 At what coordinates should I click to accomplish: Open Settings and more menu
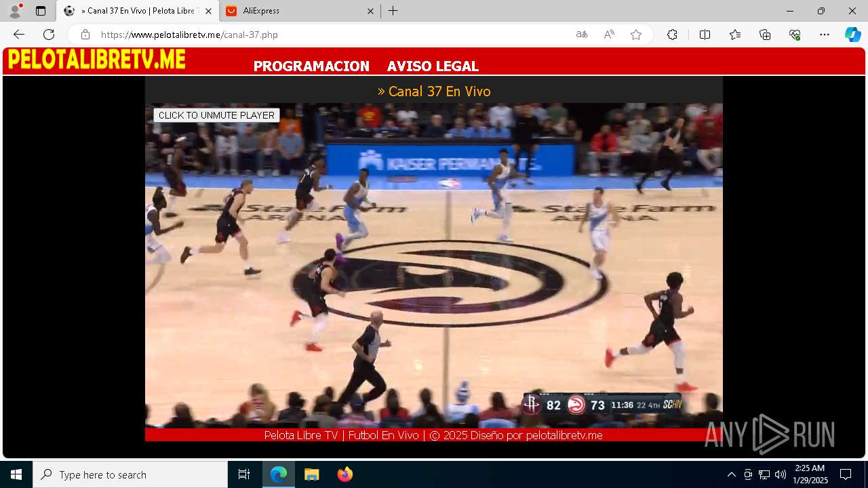pos(825,35)
